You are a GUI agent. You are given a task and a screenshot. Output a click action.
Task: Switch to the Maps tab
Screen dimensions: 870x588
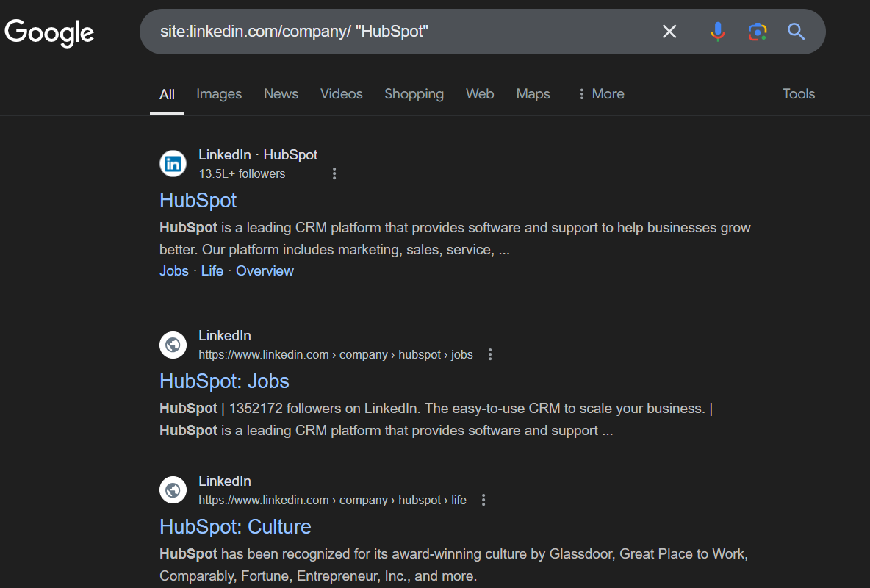tap(533, 94)
